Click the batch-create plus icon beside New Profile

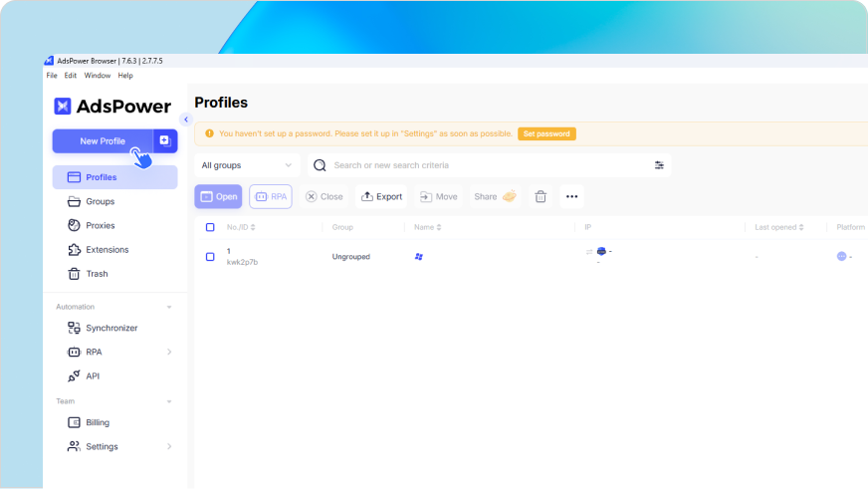[x=165, y=141]
